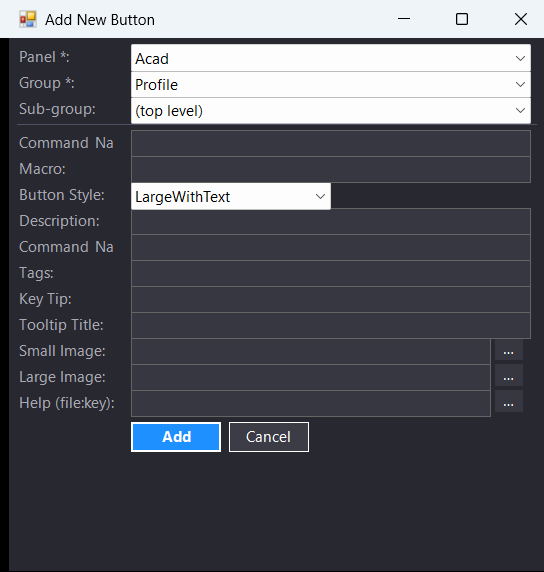The width and height of the screenshot is (544, 572).
Task: Close the Add New Button dialog
Action: [x=521, y=19]
